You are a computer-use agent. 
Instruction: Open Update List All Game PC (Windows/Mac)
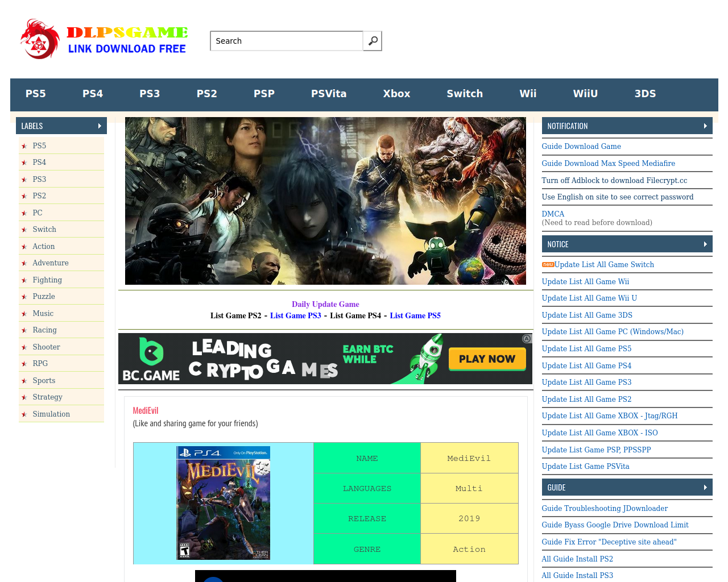[x=613, y=332]
